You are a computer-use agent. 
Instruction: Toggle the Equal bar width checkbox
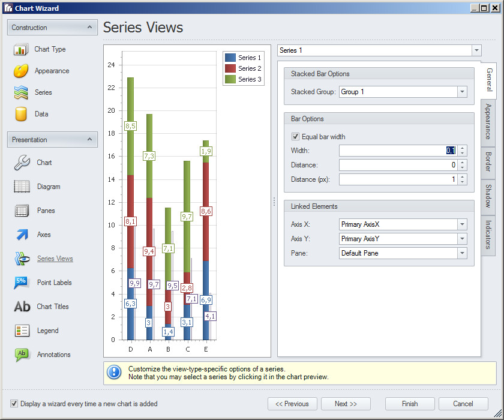pos(295,137)
